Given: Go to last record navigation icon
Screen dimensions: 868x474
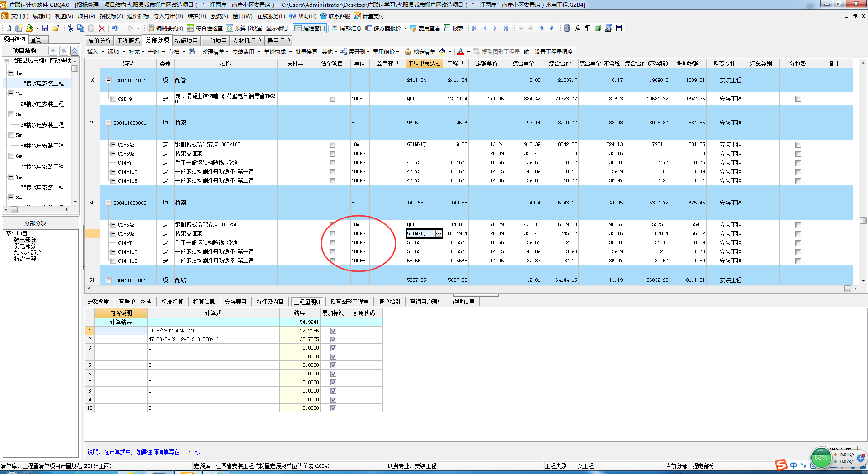Looking at the screenshot, I should (x=505, y=28).
